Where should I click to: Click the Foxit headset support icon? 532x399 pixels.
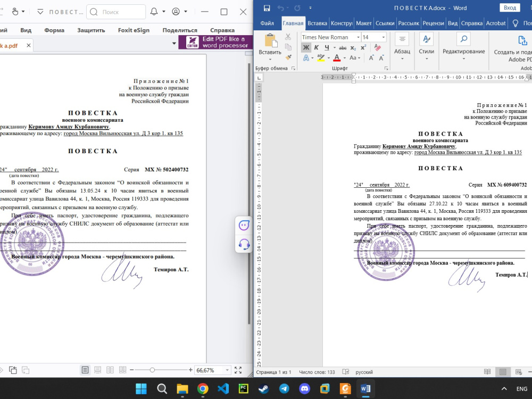[244, 244]
